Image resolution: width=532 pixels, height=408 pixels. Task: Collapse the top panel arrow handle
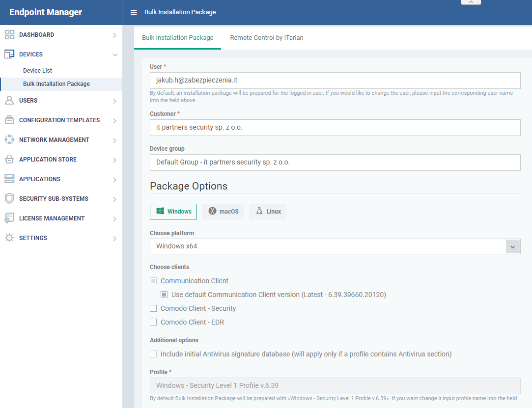coord(471,2)
